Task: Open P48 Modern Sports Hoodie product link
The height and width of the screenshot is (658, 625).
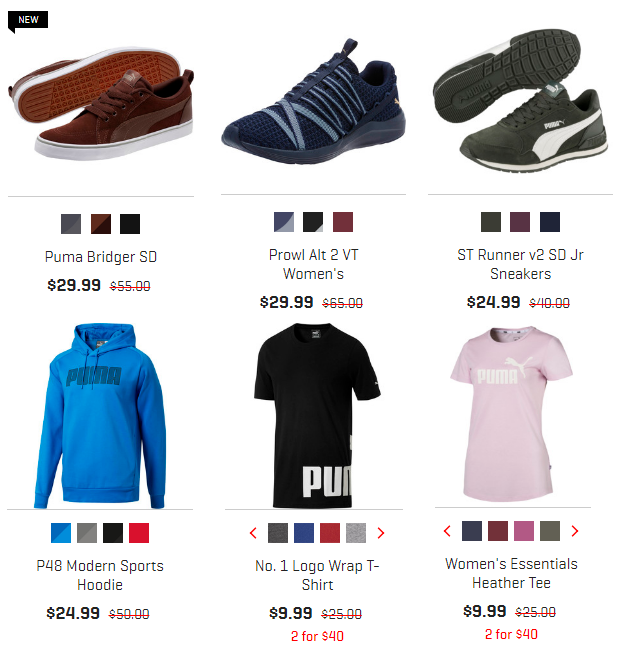Action: coord(100,575)
